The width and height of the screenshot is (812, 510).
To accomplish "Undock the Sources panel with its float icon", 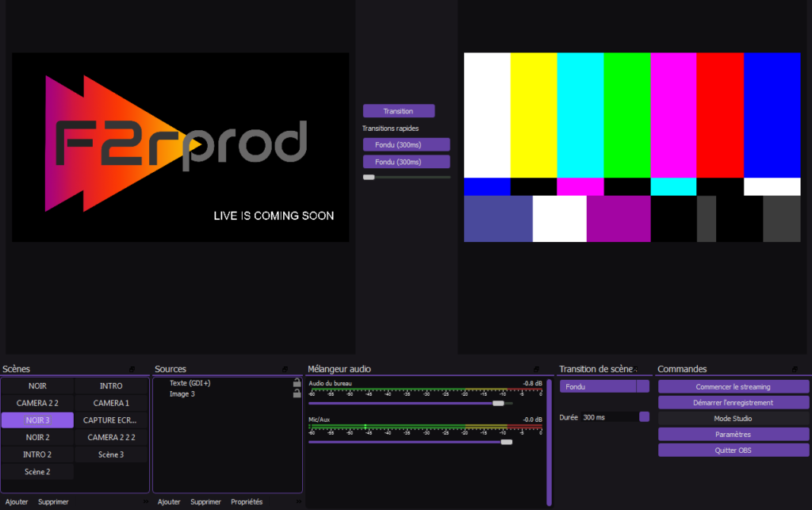I will 285,369.
